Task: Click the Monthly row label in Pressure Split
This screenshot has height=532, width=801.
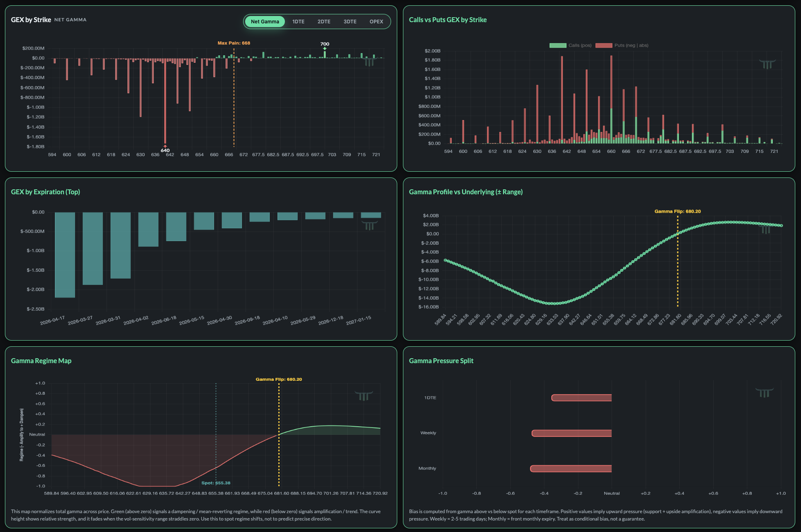Action: point(427,468)
